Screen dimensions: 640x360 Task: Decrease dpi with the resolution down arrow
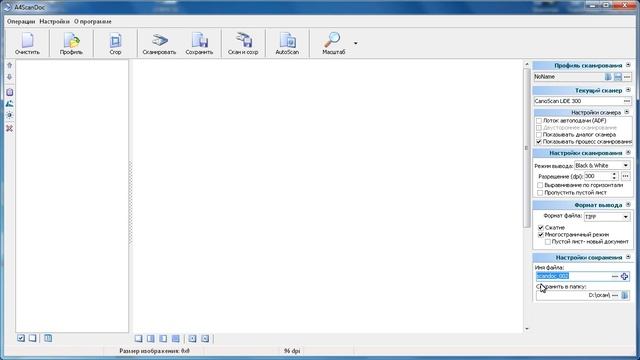pos(614,178)
